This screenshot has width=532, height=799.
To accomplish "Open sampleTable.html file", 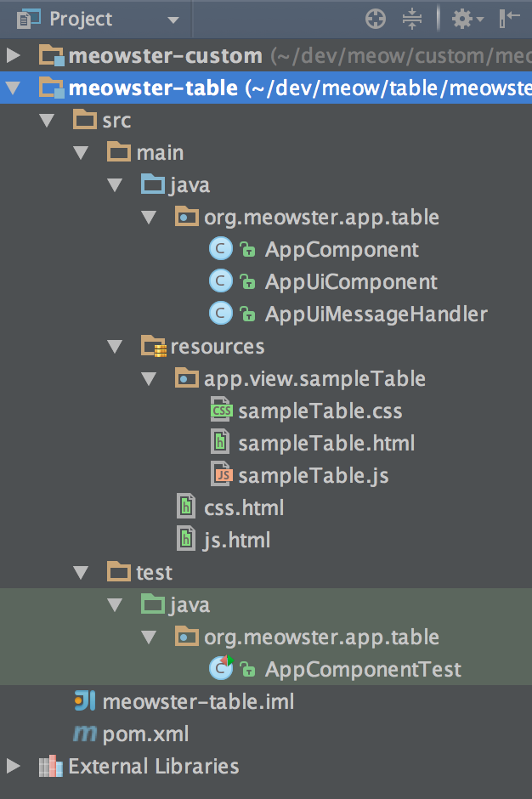I will [325, 443].
